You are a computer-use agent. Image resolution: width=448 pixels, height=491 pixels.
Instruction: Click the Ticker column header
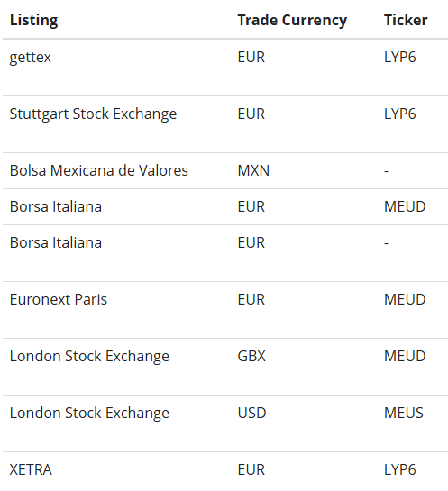click(406, 20)
